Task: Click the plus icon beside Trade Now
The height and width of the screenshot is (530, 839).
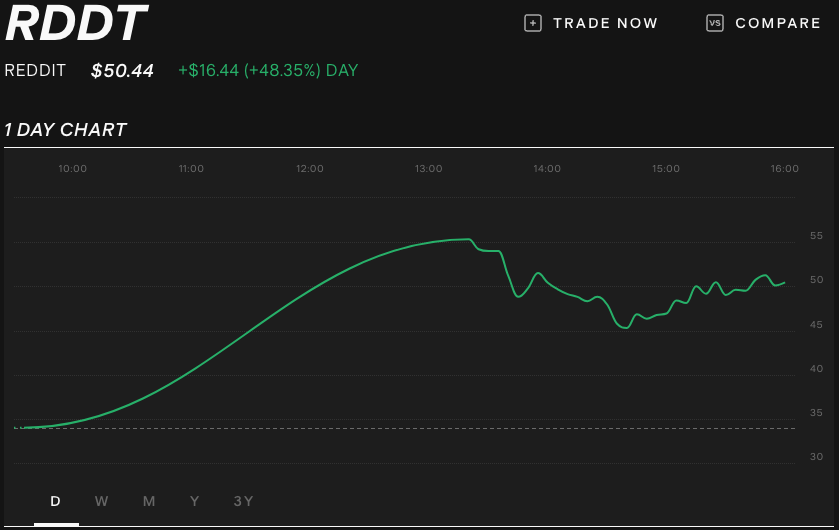Action: coord(533,23)
